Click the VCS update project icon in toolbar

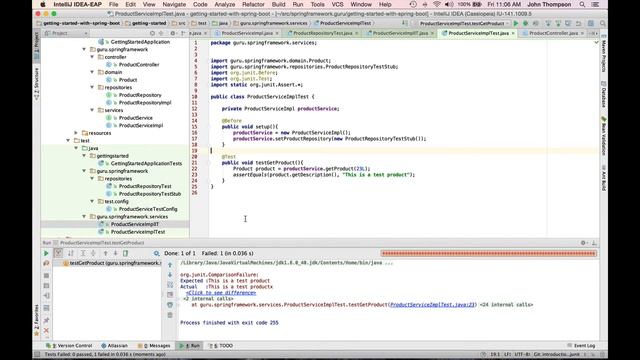(548, 24)
